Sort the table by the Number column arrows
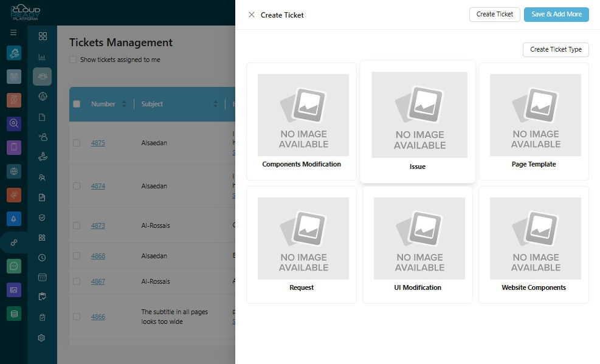Screen dimensions: 600x364 (x=124, y=104)
